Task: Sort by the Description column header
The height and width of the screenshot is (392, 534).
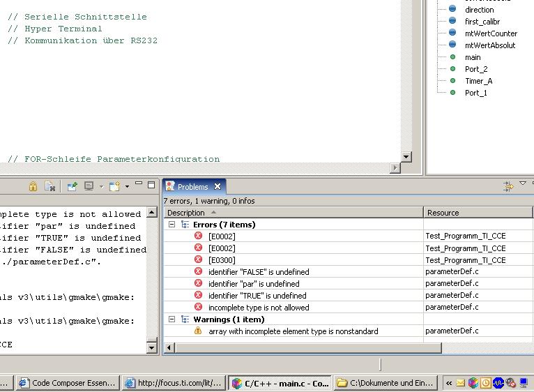Action: (293, 213)
